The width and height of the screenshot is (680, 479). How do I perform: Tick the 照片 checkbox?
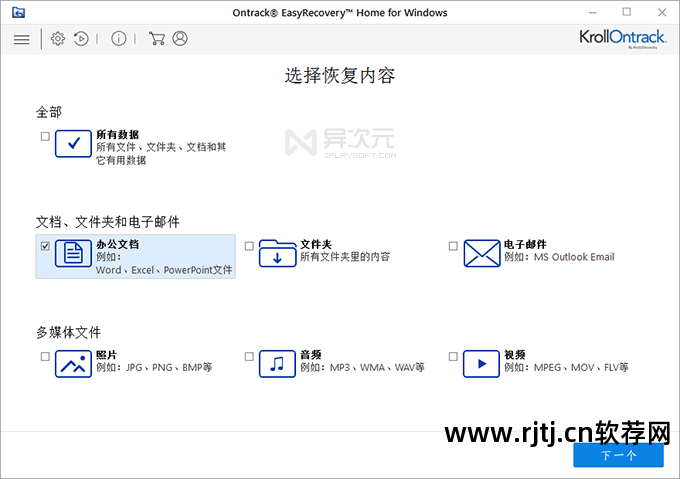pyautogui.click(x=45, y=357)
